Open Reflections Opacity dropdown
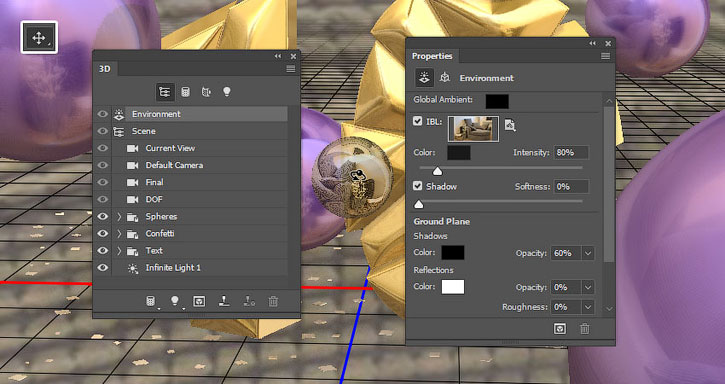This screenshot has width=725, height=384. (588, 287)
